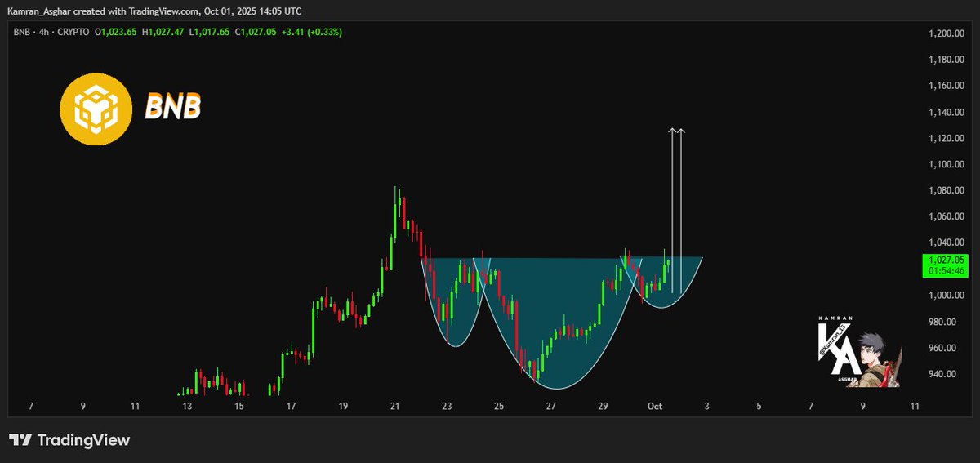Click the 1,200.00 price axis label
Image resolution: width=980 pixels, height=463 pixels.
947,33
